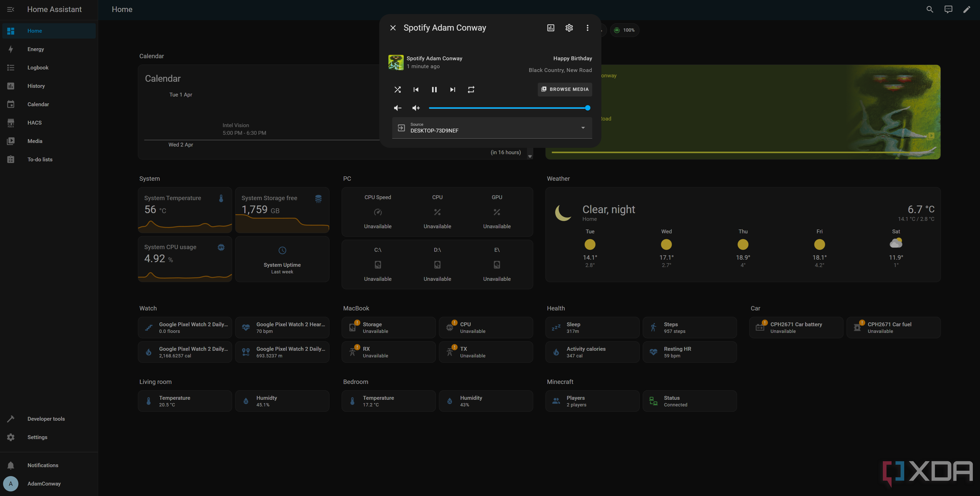Open System Storage free card
This screenshot has width=980, height=496.
(x=282, y=210)
